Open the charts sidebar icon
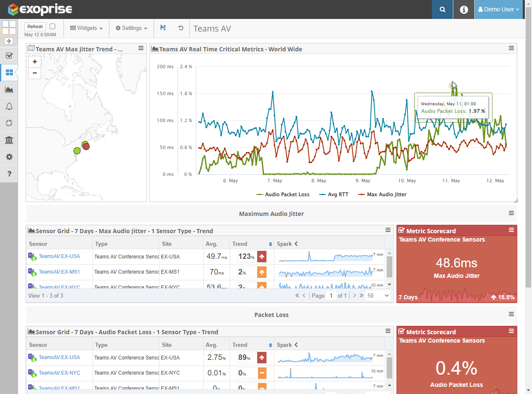532x394 pixels. coord(9,89)
